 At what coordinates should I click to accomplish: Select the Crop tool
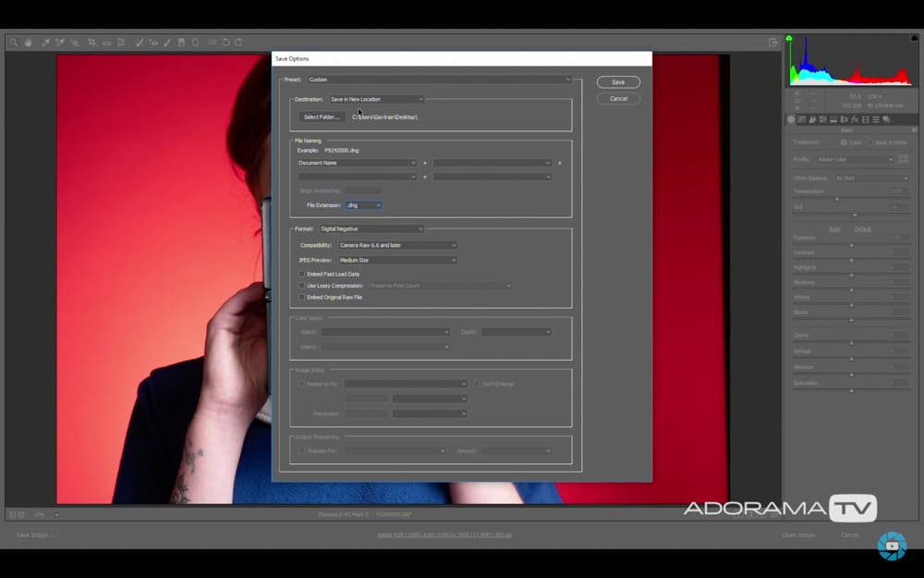coord(91,43)
